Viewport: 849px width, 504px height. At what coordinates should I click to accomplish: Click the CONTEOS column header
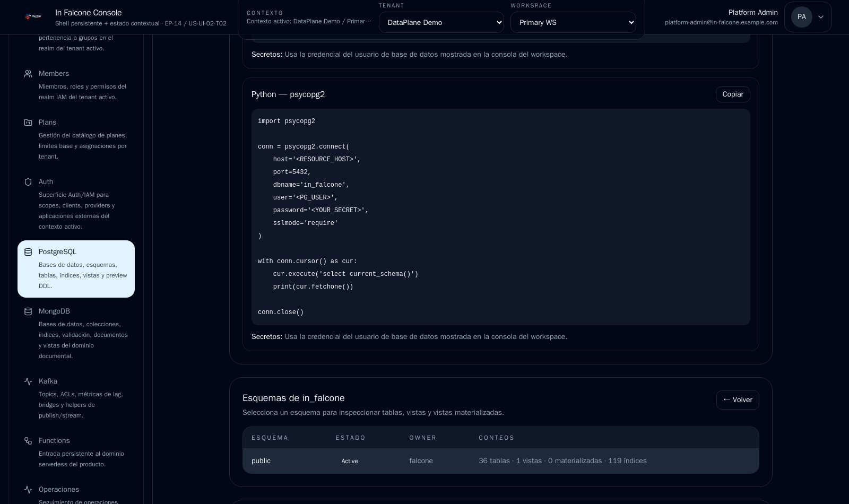coord(497,438)
